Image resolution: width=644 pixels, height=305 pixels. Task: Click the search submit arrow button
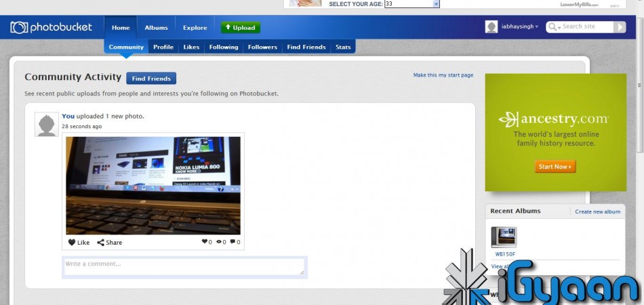point(620,27)
